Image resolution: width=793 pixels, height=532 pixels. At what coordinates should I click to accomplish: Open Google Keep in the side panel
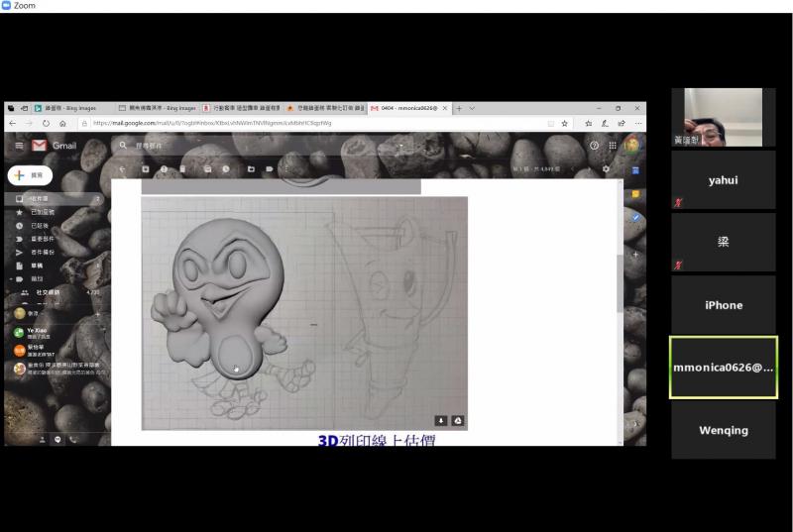pos(635,194)
